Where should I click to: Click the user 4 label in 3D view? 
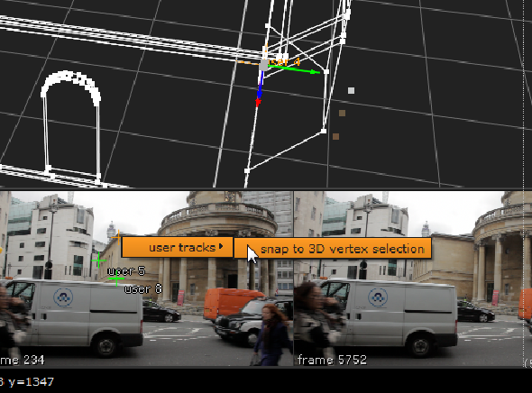[284, 61]
